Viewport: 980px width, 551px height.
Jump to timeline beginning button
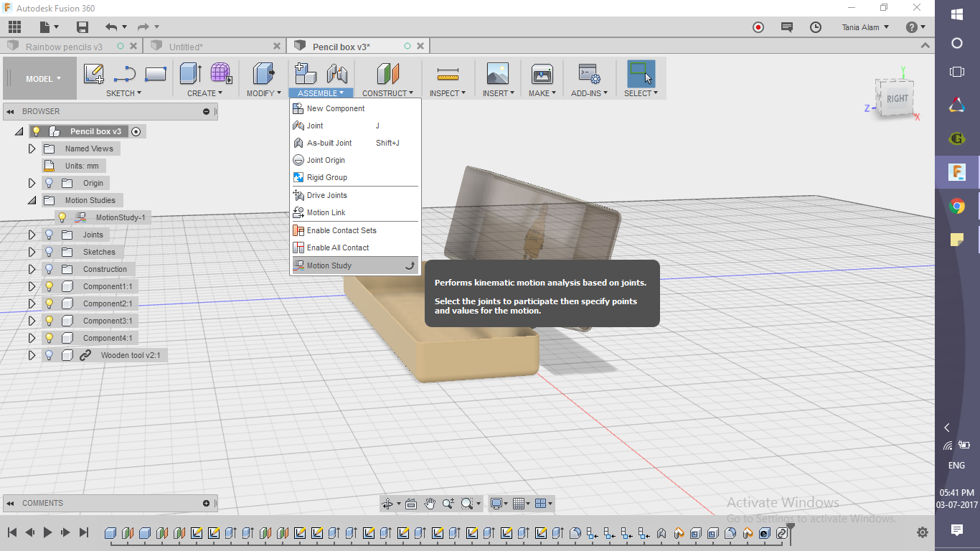pos(12,532)
